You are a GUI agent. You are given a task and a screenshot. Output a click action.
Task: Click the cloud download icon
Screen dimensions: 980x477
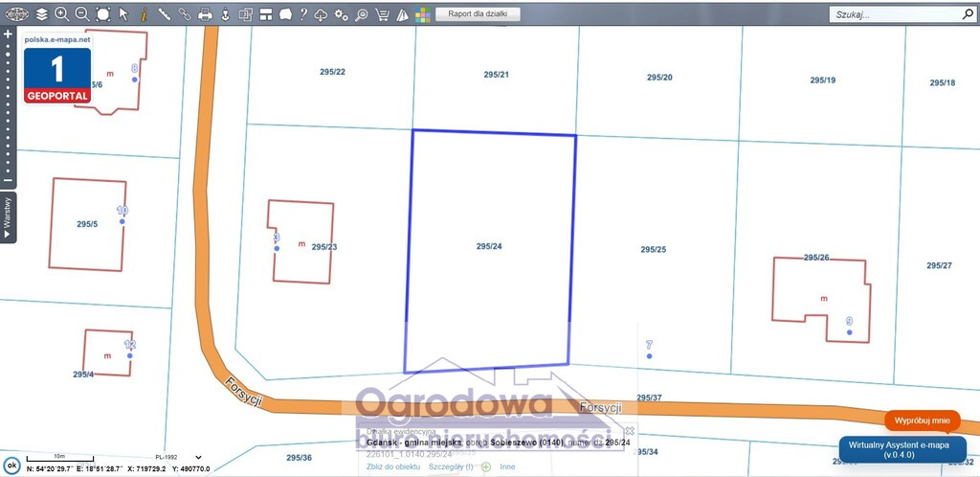320,13
